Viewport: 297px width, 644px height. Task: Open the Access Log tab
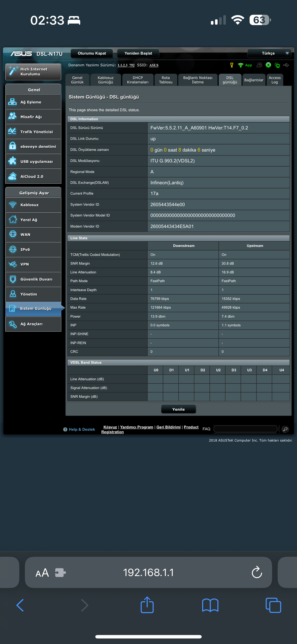274,80
